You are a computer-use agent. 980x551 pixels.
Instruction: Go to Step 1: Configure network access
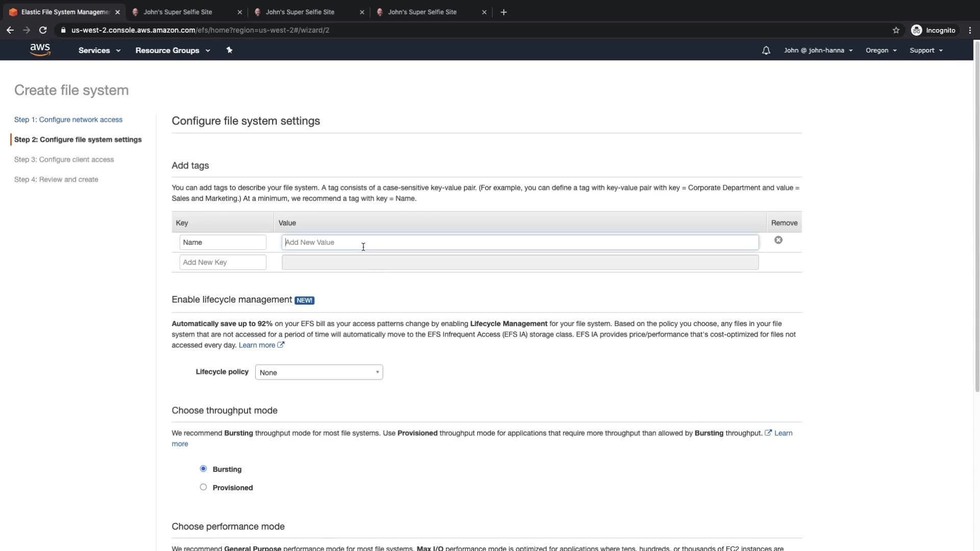point(68,120)
